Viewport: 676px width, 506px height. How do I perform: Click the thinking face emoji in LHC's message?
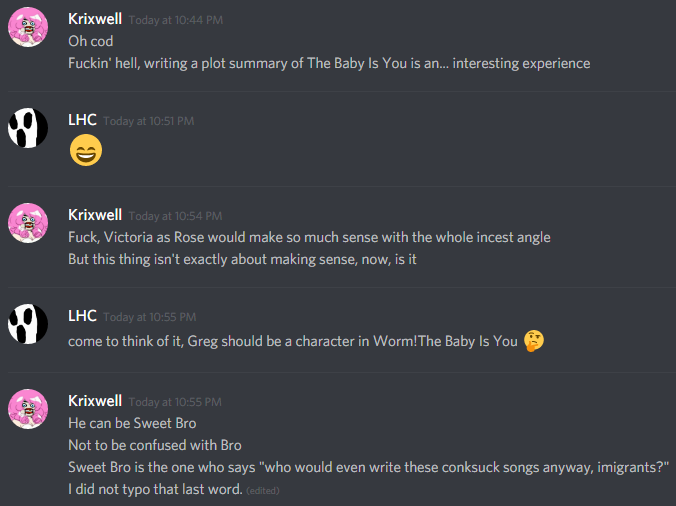[x=534, y=341]
